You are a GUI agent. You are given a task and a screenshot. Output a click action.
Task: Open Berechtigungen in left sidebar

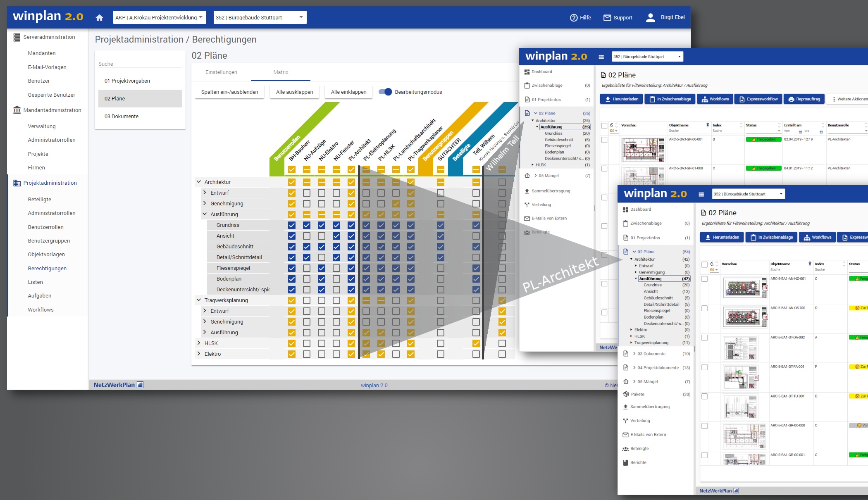47,268
